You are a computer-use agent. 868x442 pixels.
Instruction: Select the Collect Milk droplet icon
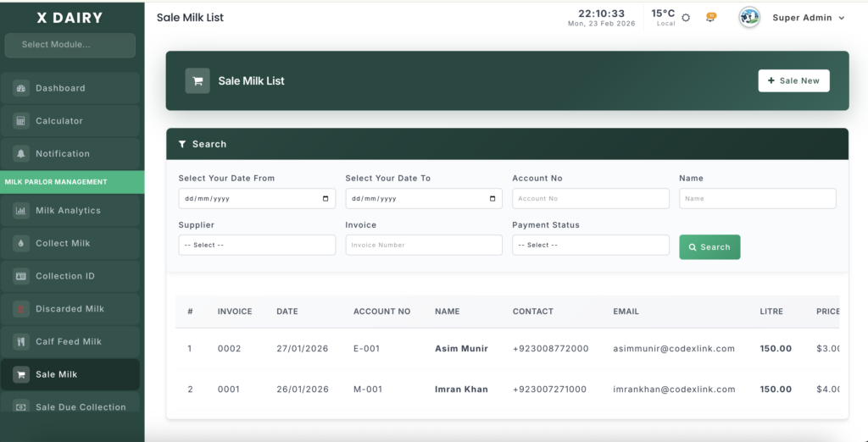pos(21,244)
